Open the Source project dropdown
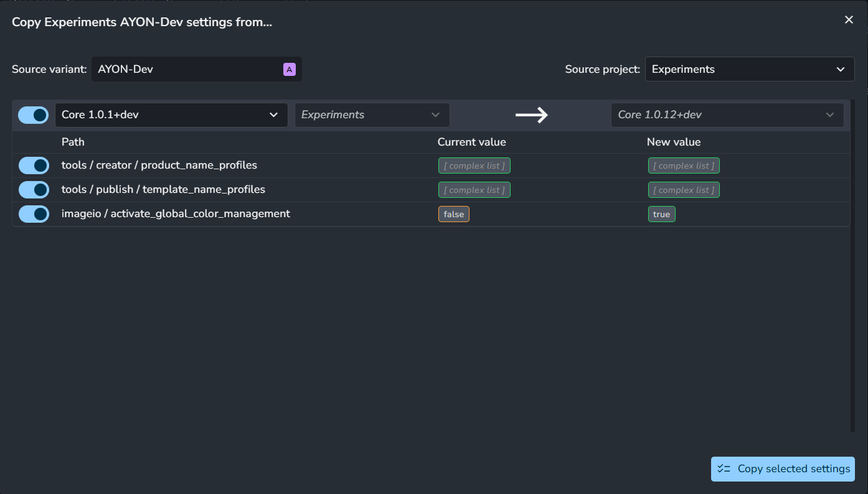868x494 pixels. 749,69
